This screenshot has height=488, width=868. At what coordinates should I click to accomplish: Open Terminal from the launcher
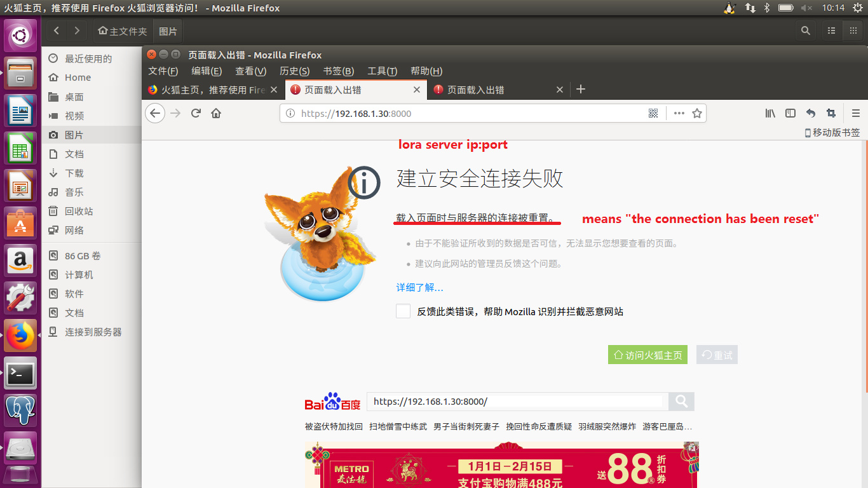20,373
